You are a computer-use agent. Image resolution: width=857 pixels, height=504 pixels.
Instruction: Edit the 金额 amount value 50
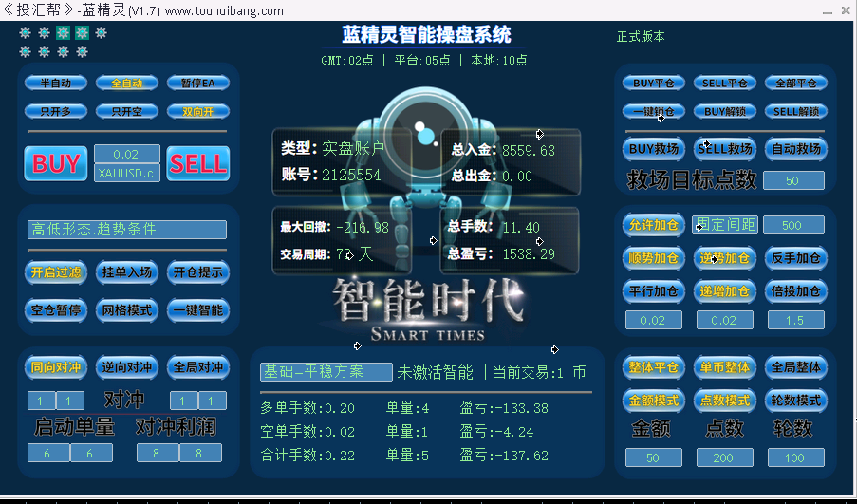coord(654,457)
